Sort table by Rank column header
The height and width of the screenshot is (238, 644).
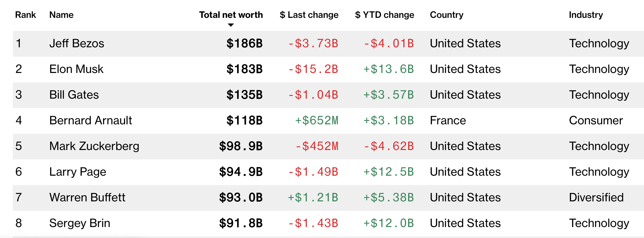(25, 15)
